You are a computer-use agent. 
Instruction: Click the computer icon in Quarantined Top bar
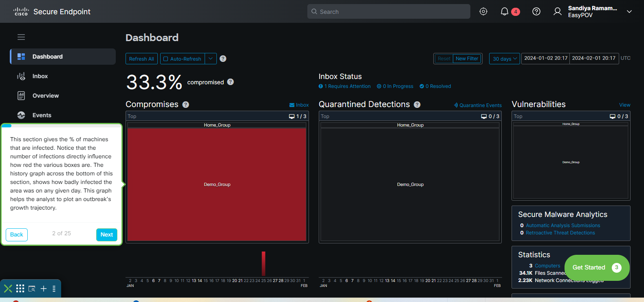pyautogui.click(x=484, y=116)
